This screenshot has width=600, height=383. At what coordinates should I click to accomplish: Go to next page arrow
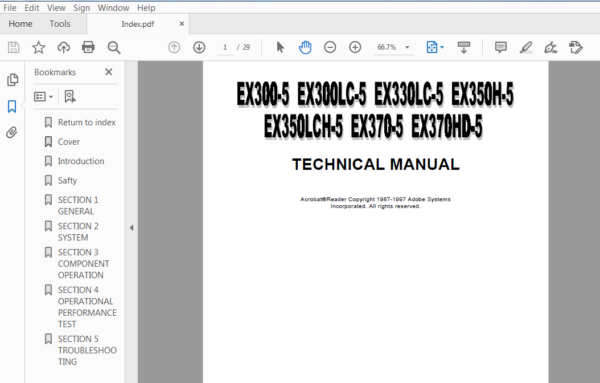click(199, 47)
